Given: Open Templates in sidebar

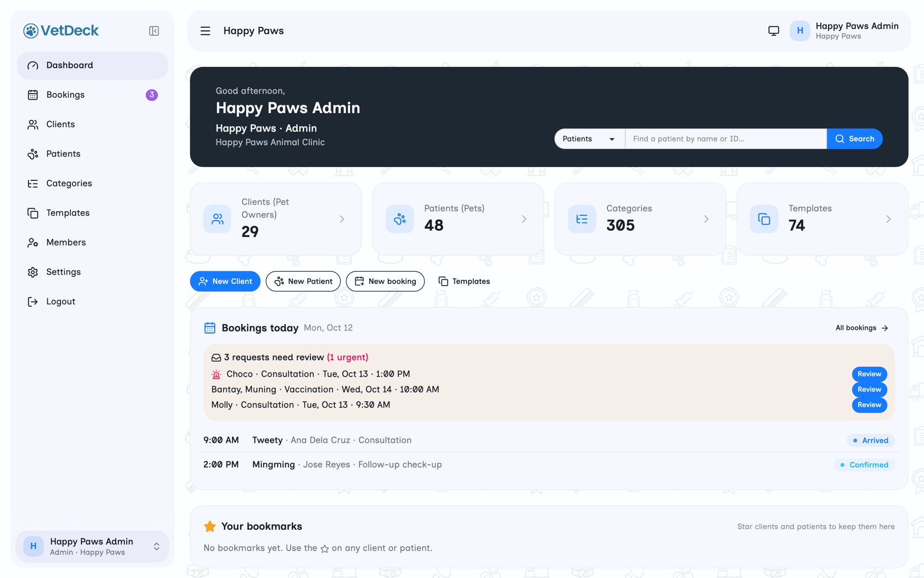Looking at the screenshot, I should [92, 213].
